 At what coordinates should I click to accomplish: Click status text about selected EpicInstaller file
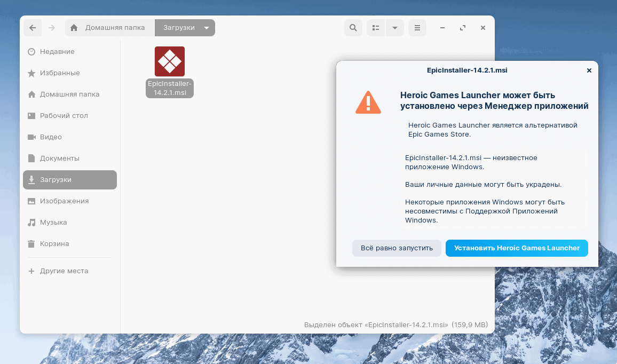tap(396, 325)
